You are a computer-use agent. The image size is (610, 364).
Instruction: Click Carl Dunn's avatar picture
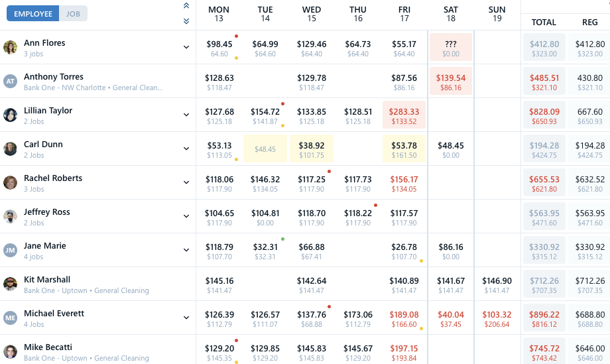point(10,149)
